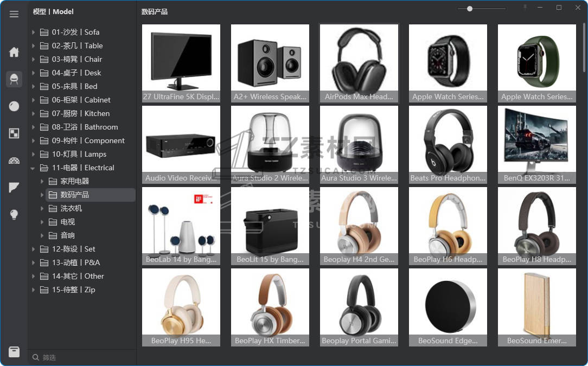Open the lightbulb lighting library icon
This screenshot has height=366, width=588.
pos(14,215)
